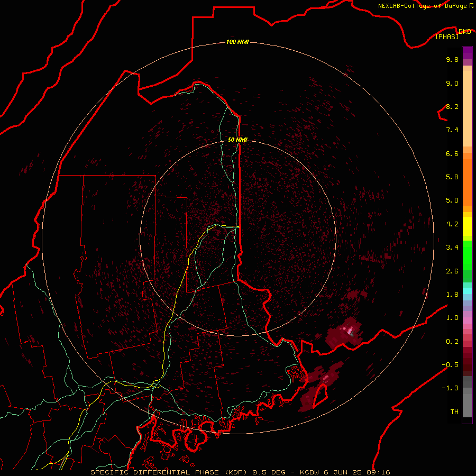This screenshot has height=476, width=476.
Task: Click the 4.2 scale value
Action: pos(452,224)
